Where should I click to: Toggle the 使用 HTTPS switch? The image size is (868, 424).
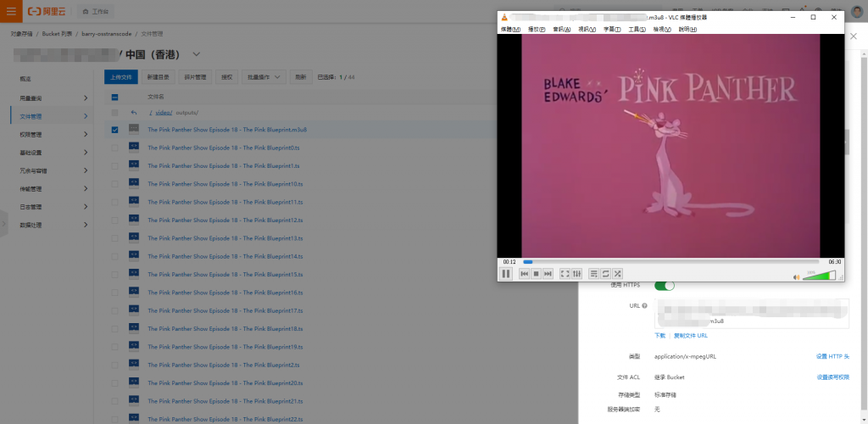coord(665,286)
